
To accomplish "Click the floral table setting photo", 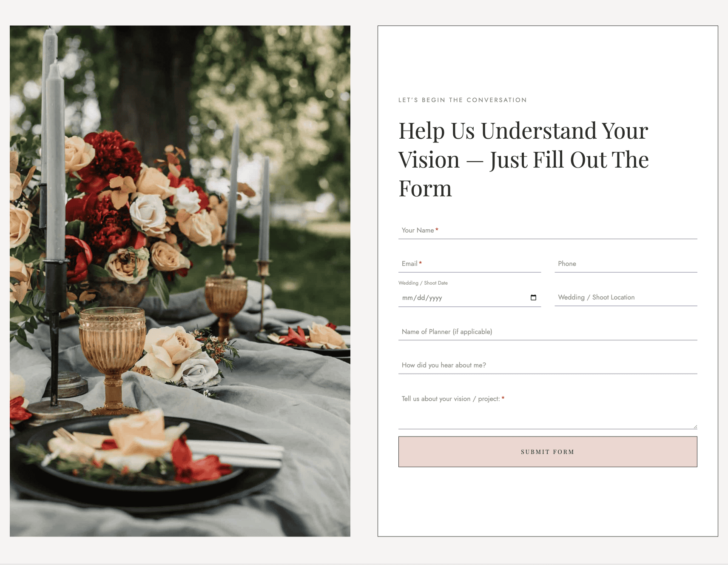I will (180, 281).
